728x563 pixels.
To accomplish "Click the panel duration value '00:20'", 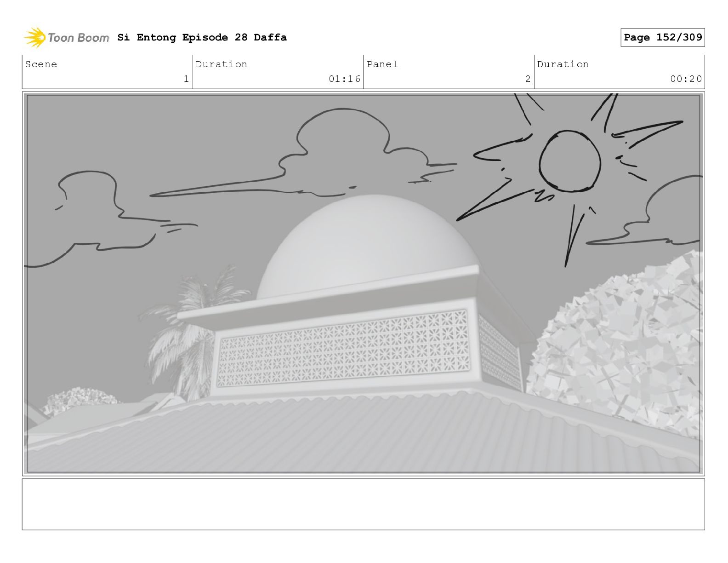I will click(x=686, y=79).
